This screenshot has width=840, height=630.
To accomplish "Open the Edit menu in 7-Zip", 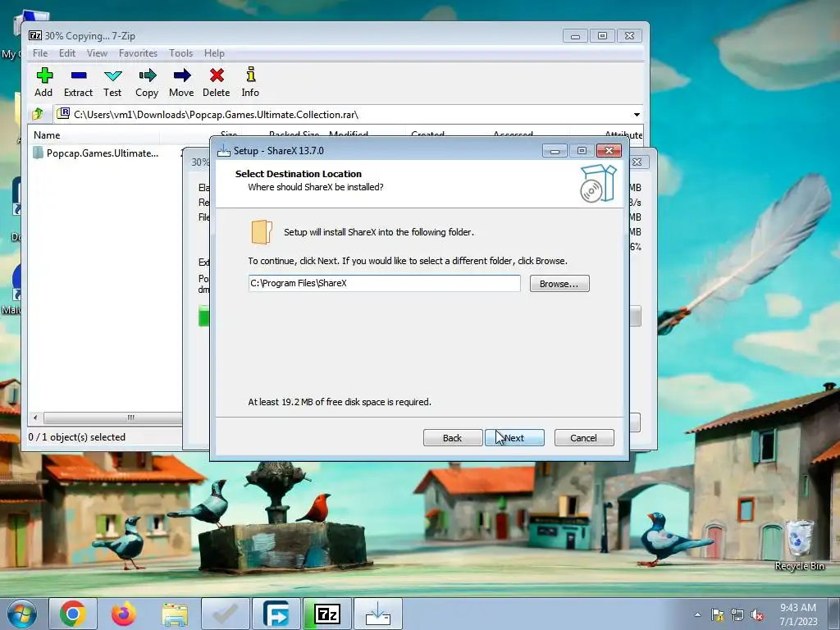I will (67, 53).
